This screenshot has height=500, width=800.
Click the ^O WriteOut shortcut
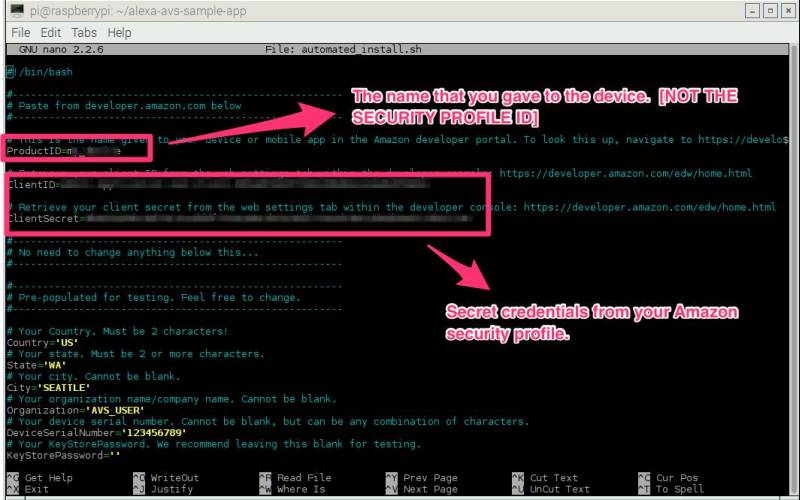[166, 478]
